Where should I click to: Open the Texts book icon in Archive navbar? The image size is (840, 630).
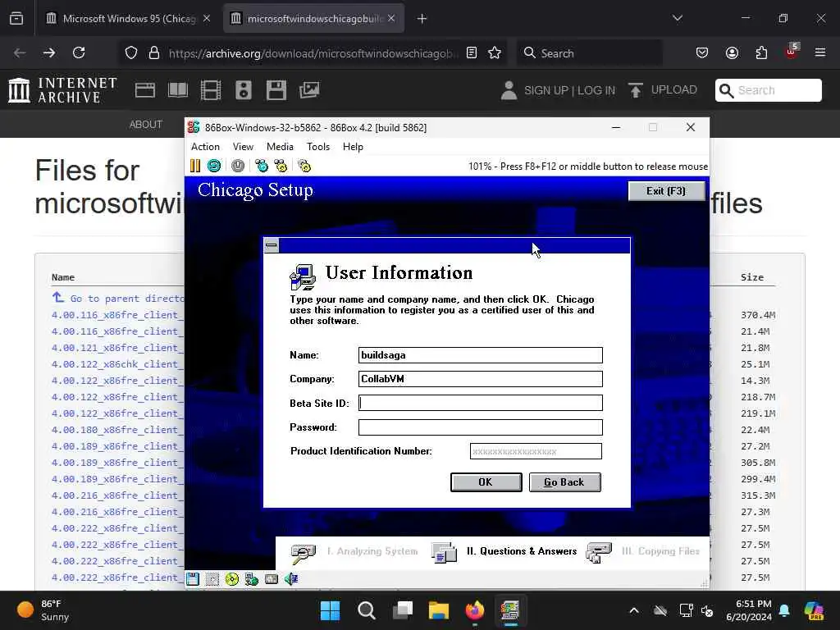(x=178, y=90)
